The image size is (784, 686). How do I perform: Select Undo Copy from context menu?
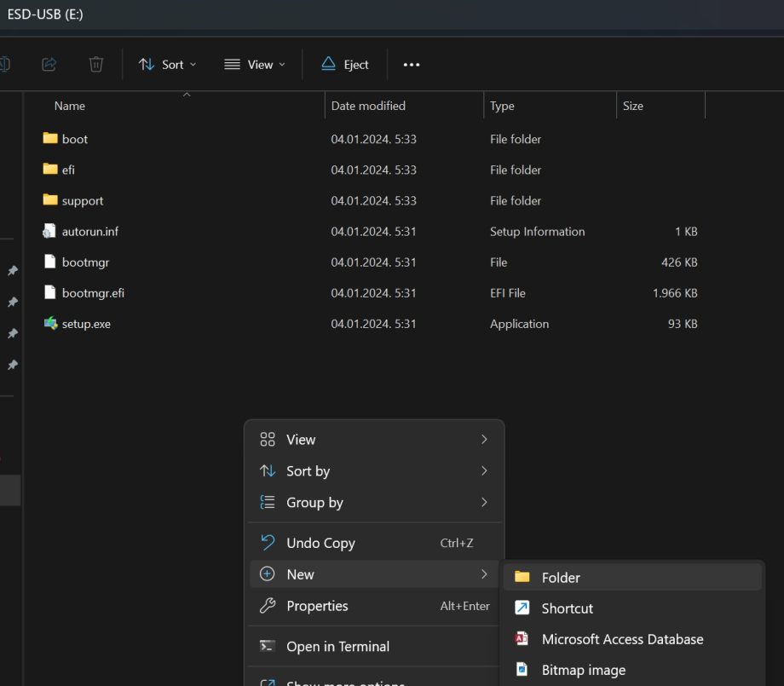click(x=320, y=543)
